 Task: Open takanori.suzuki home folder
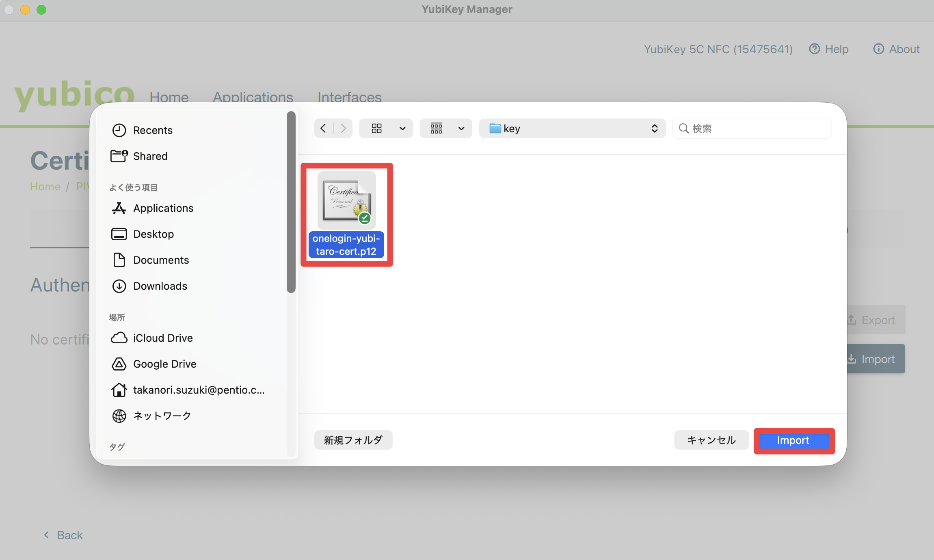click(x=199, y=390)
